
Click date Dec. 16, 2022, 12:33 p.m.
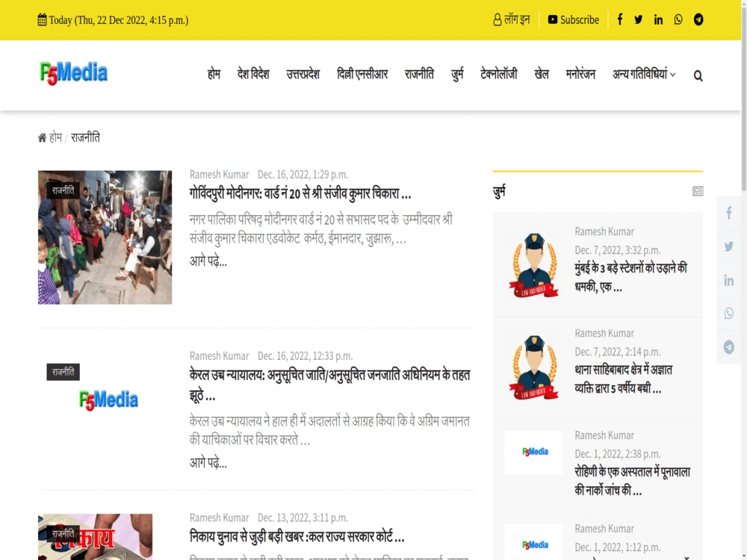[x=305, y=355]
